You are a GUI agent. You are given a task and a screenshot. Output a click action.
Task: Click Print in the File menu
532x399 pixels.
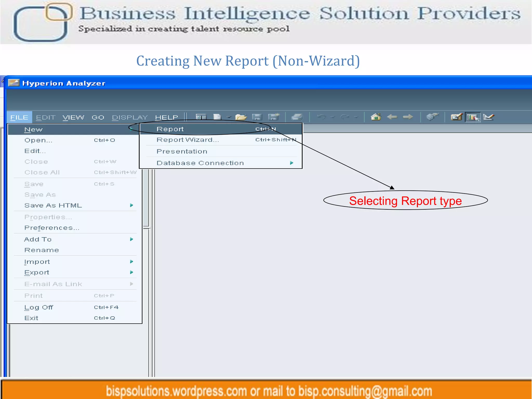74,296
